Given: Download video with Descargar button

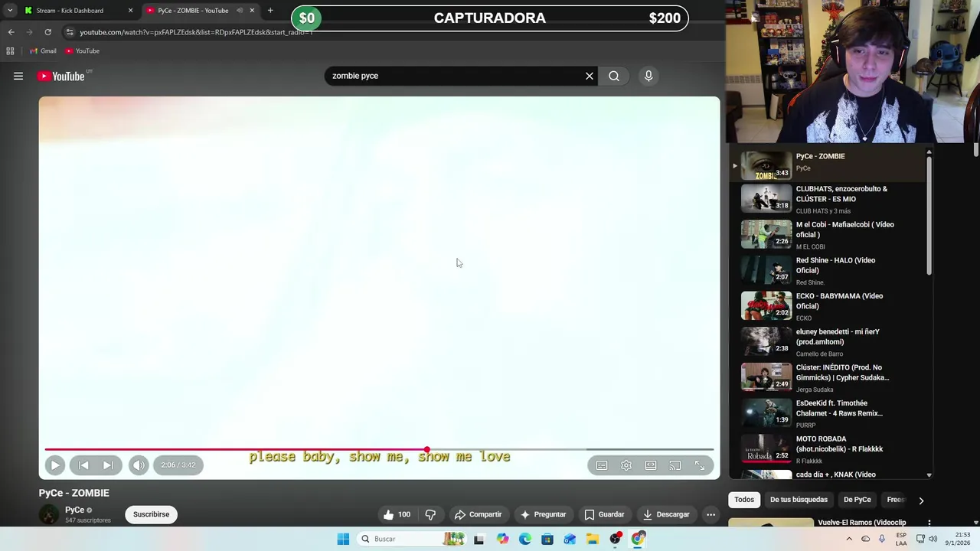Looking at the screenshot, I should click(666, 514).
